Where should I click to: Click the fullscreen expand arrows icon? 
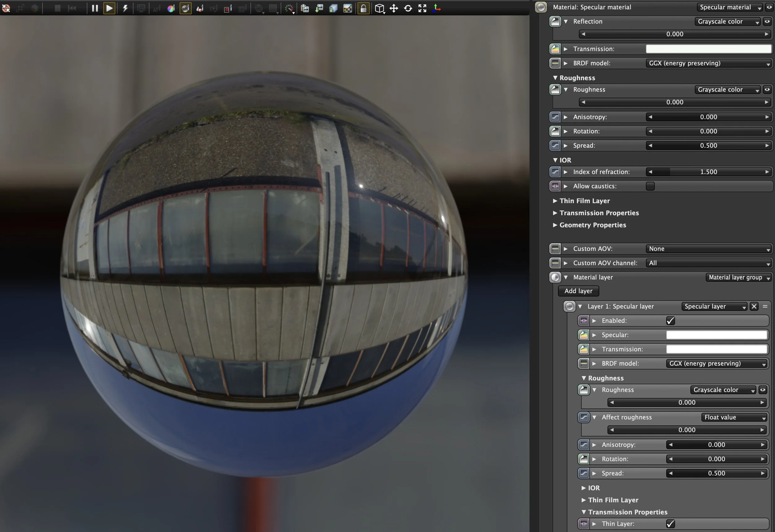click(x=422, y=8)
